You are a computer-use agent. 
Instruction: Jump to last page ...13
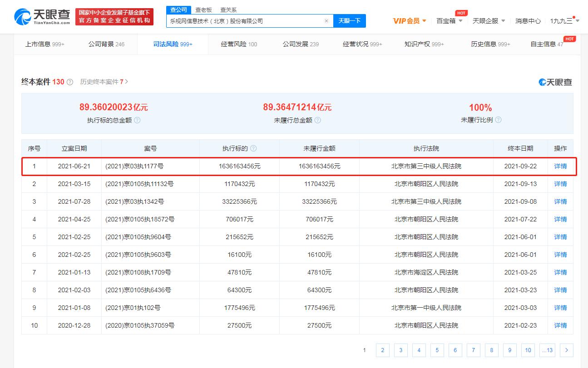pyautogui.click(x=547, y=350)
